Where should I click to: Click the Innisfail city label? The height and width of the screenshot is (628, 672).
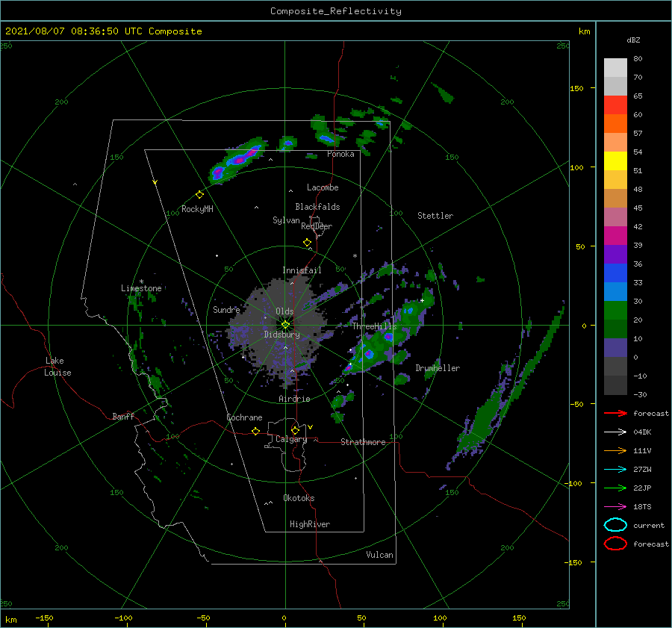pos(302,270)
